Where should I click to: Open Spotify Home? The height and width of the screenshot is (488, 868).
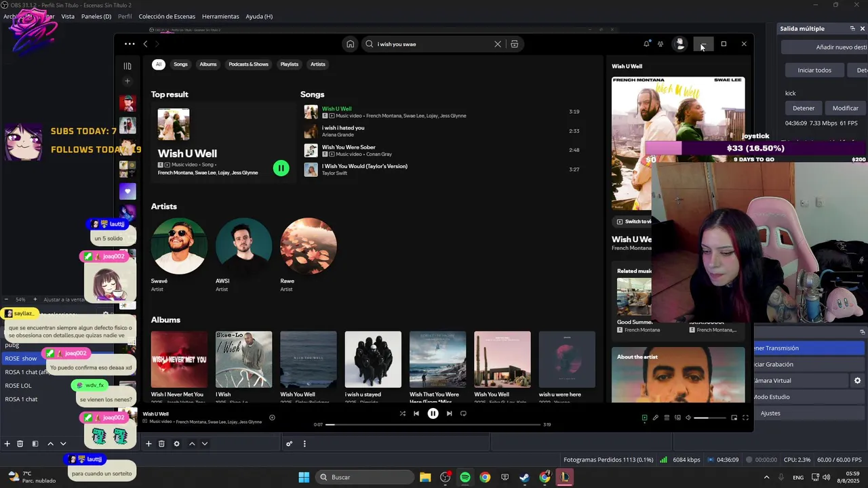coord(350,44)
